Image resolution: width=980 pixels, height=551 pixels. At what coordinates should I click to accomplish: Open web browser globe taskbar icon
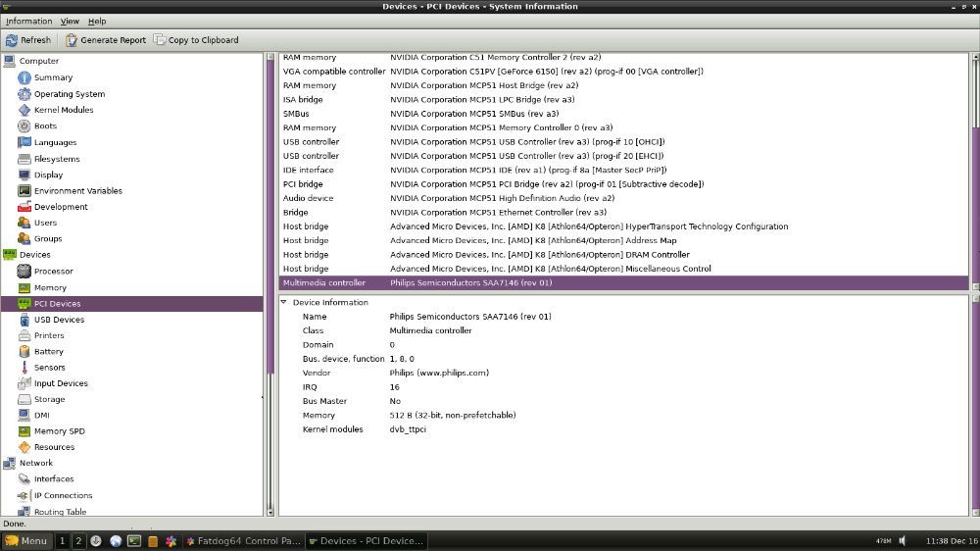coord(116,541)
